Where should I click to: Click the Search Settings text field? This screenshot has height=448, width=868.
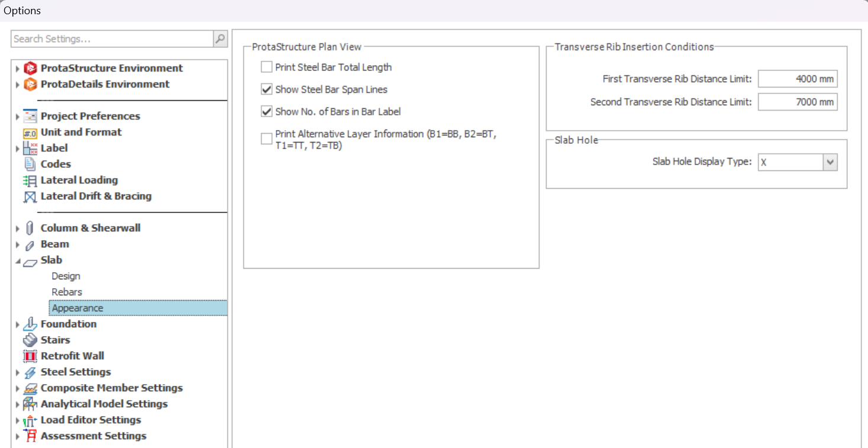112,39
